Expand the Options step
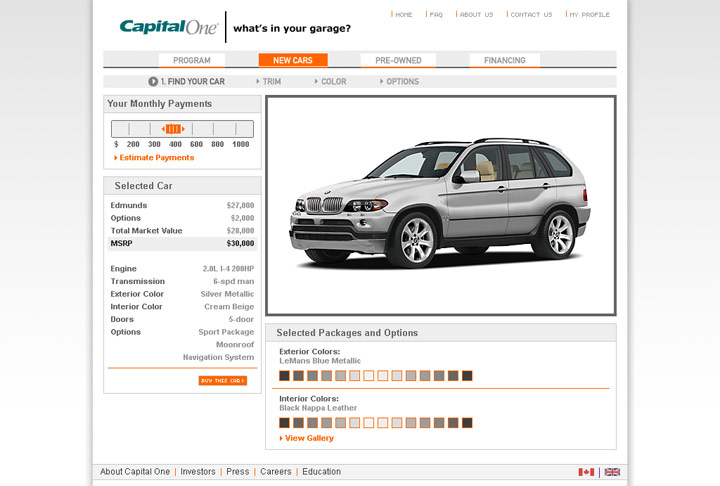Screen dimensions: 720x486 tap(402, 82)
